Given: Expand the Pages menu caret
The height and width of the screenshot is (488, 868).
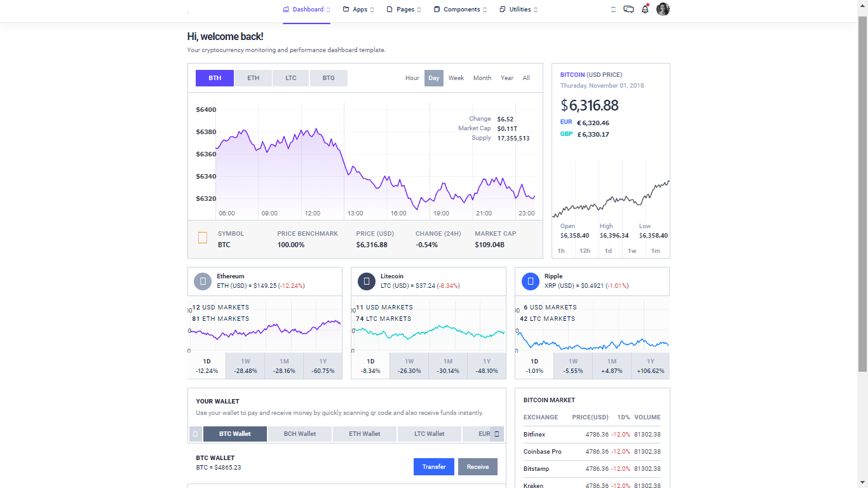Looking at the screenshot, I should coord(419,10).
